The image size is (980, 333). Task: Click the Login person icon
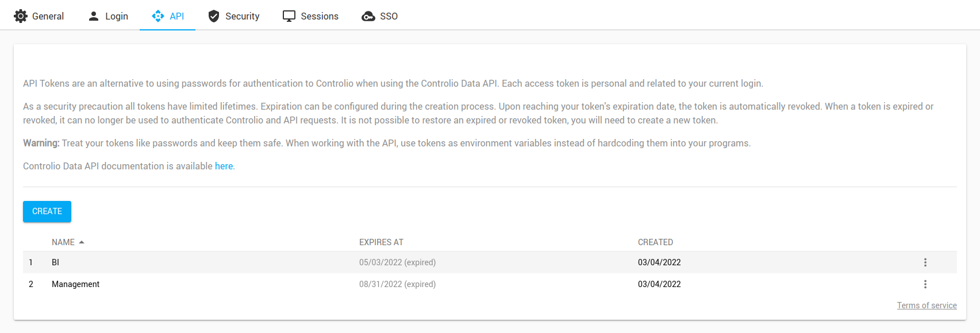pos(94,16)
